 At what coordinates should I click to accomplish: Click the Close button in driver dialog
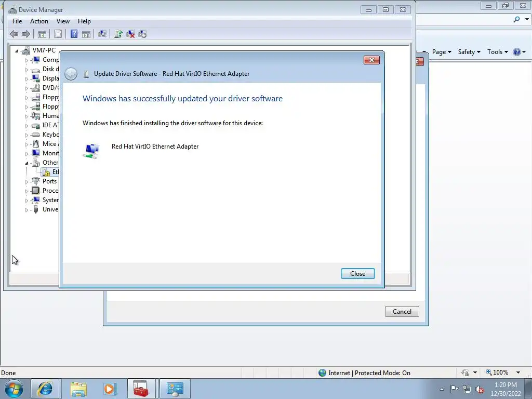[357, 273]
